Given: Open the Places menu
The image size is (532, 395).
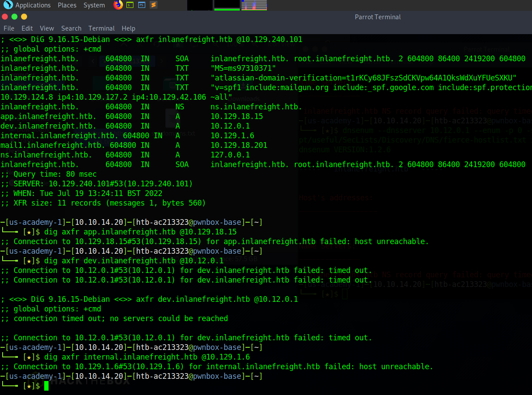Looking at the screenshot, I should point(67,5).
